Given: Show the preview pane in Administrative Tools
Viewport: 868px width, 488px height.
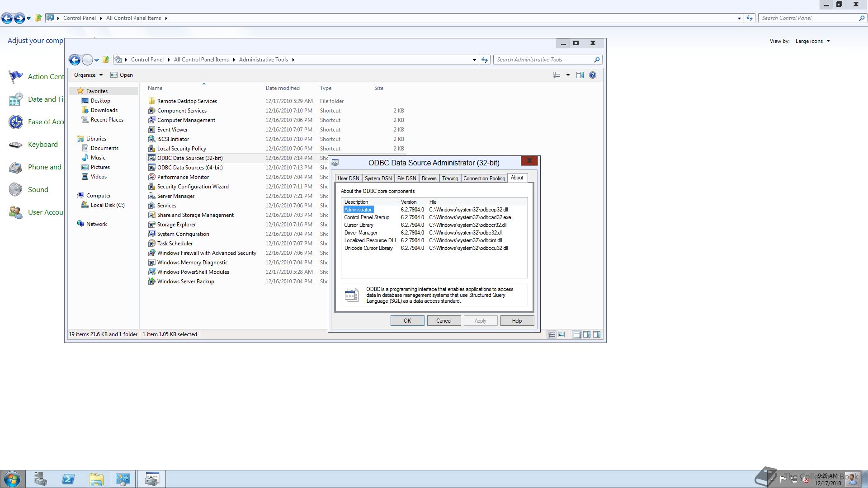Looking at the screenshot, I should 580,75.
